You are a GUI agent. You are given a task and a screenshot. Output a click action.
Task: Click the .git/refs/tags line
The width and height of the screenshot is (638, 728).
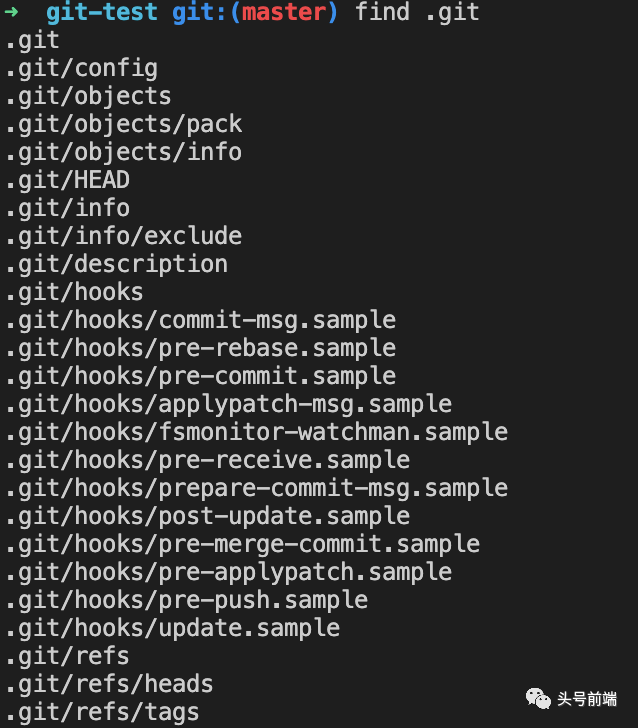[x=103, y=712]
